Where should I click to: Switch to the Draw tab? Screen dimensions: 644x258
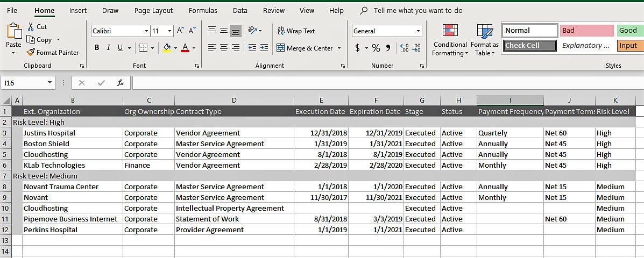tap(110, 11)
